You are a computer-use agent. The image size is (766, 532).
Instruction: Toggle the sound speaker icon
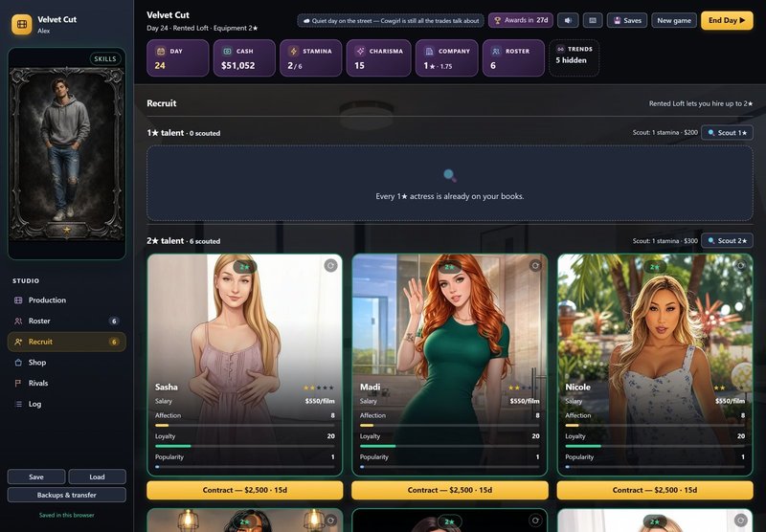click(x=568, y=20)
